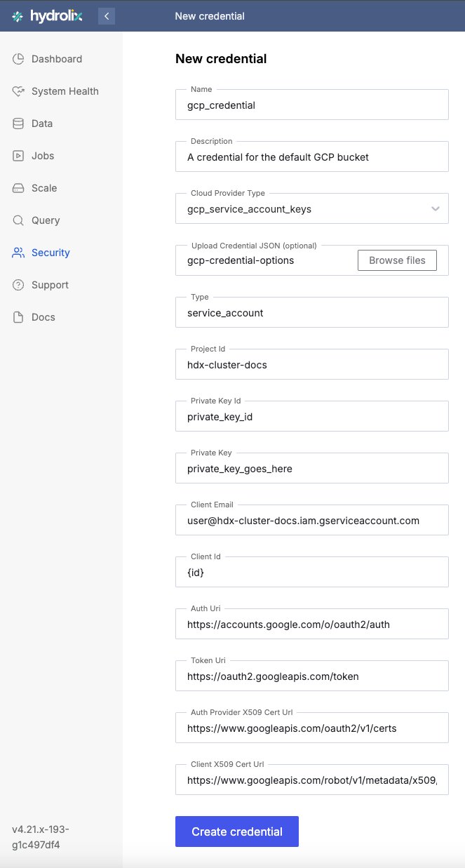Click the Docs document icon
Image resolution: width=465 pixels, height=868 pixels.
point(20,317)
